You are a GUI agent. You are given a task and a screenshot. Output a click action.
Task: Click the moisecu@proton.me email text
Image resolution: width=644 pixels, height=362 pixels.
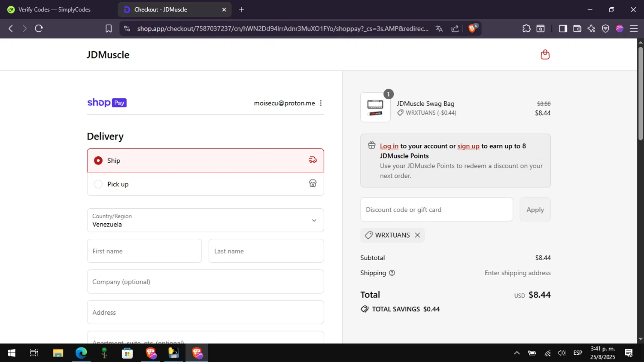coord(284,103)
